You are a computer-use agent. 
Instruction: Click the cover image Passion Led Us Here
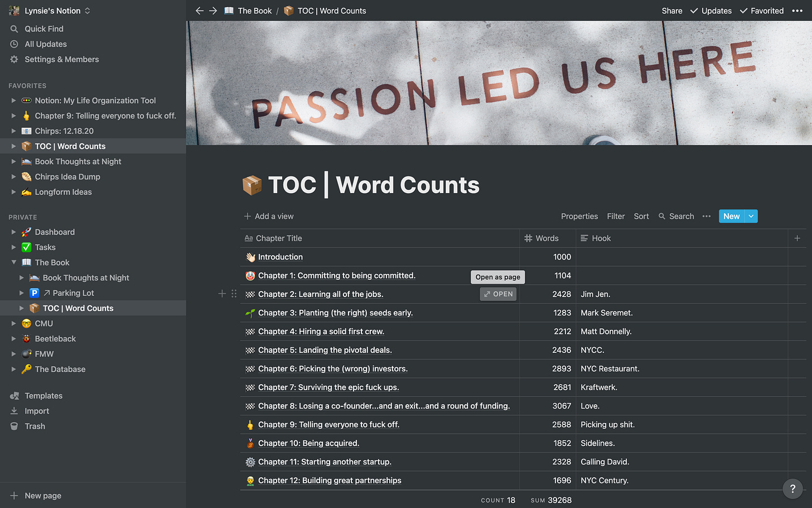(x=499, y=83)
